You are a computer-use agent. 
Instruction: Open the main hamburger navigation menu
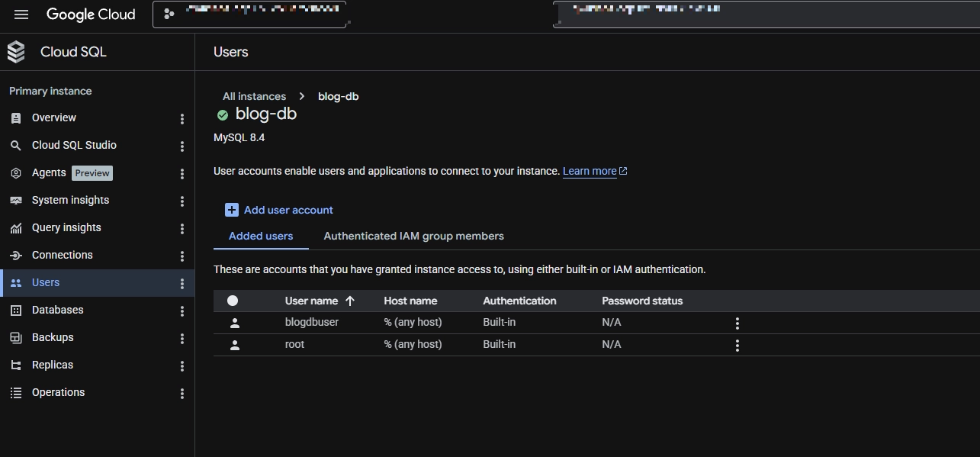(21, 14)
